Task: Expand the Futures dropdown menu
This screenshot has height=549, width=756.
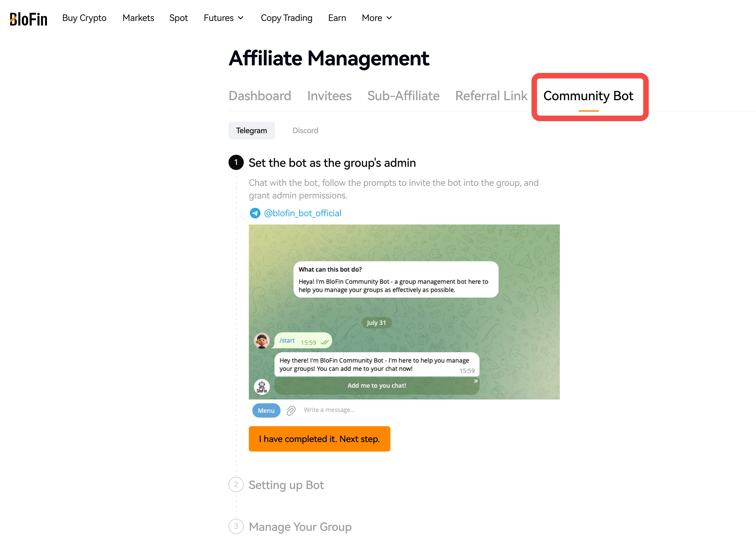Action: point(224,18)
